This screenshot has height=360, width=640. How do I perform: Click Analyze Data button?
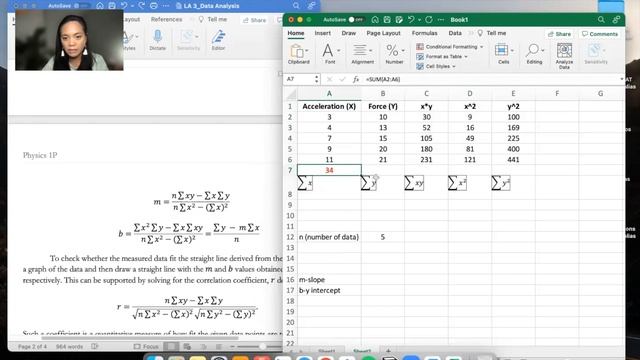(x=564, y=56)
